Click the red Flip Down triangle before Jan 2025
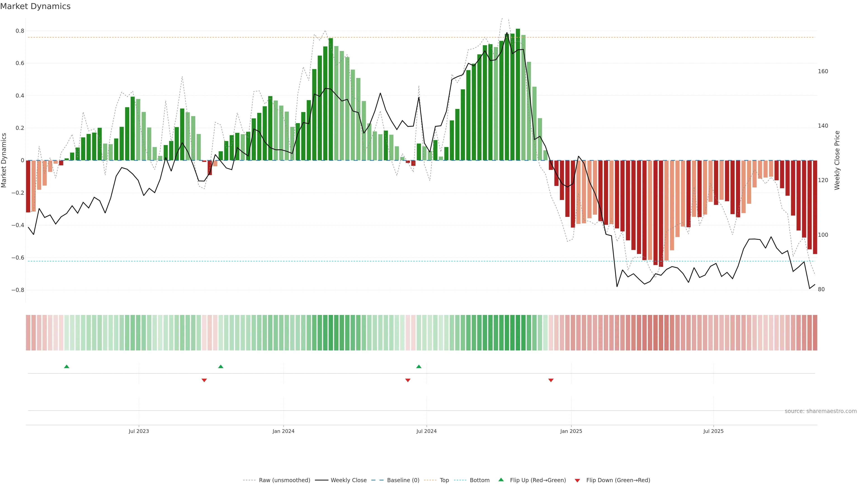 coord(551,380)
